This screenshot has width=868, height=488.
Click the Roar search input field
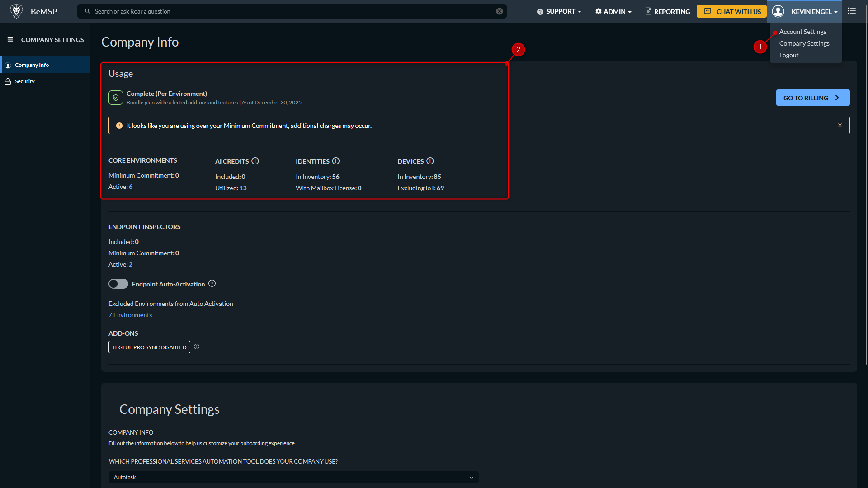tap(289, 11)
